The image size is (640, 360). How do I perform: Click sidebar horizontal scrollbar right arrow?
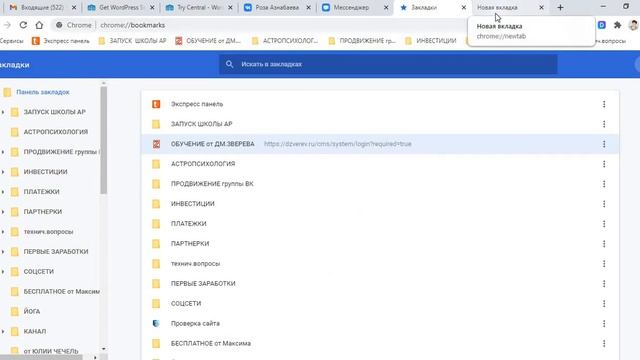pos(96,358)
